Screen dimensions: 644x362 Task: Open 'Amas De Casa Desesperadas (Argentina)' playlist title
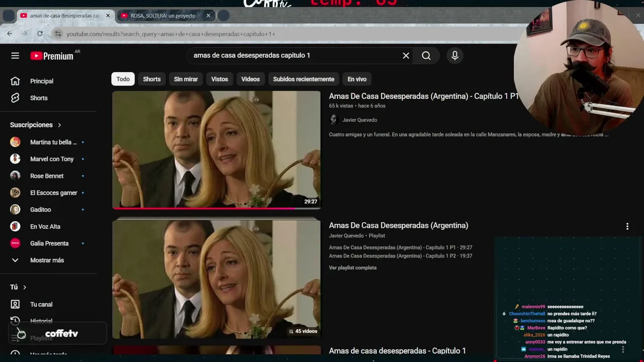tap(398, 225)
